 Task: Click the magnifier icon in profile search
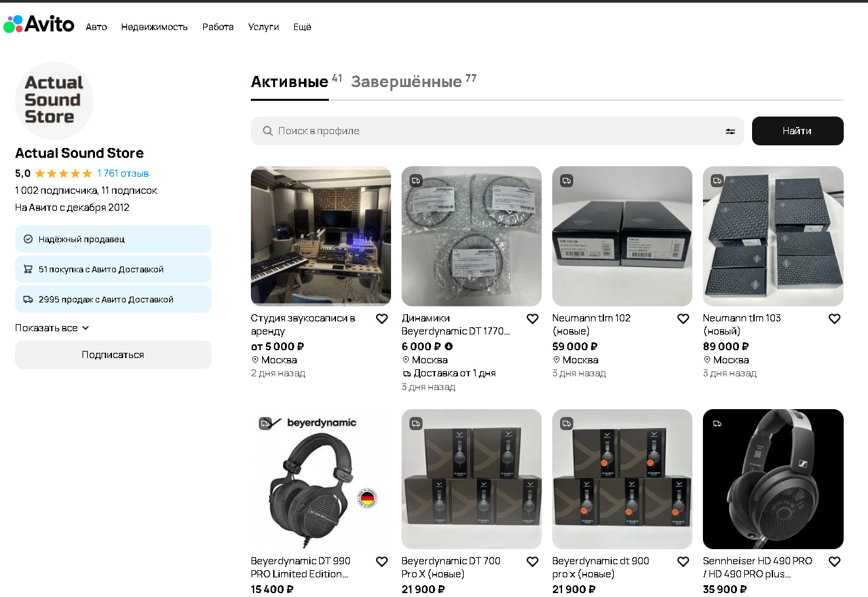pos(267,131)
